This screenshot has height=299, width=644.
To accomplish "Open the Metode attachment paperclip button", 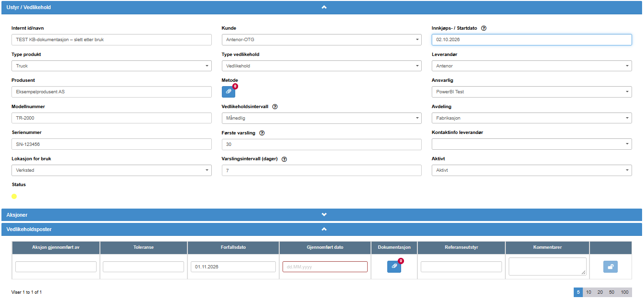I will 229,92.
